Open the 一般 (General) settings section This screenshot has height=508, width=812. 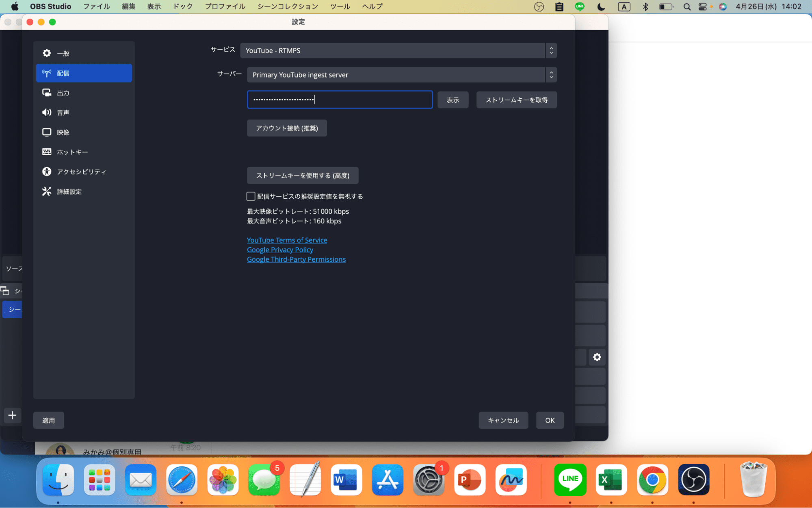pos(84,53)
